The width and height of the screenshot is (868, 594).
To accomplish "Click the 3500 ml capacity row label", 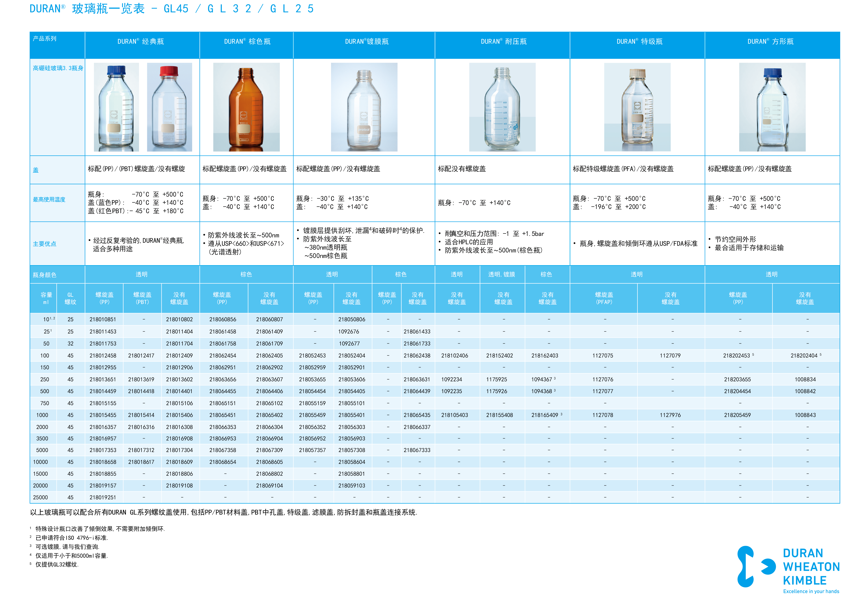I will (42, 438).
